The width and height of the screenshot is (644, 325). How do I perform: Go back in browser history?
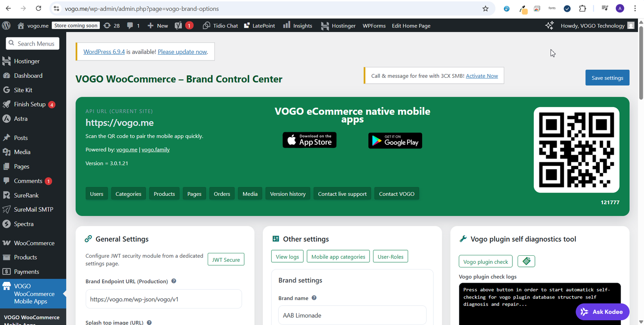click(x=8, y=8)
